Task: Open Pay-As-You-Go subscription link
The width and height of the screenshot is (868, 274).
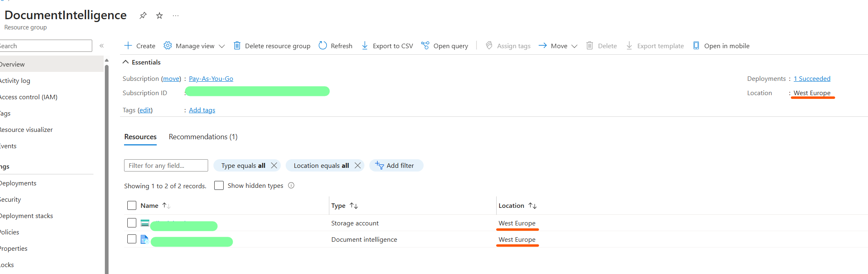Action: point(211,78)
